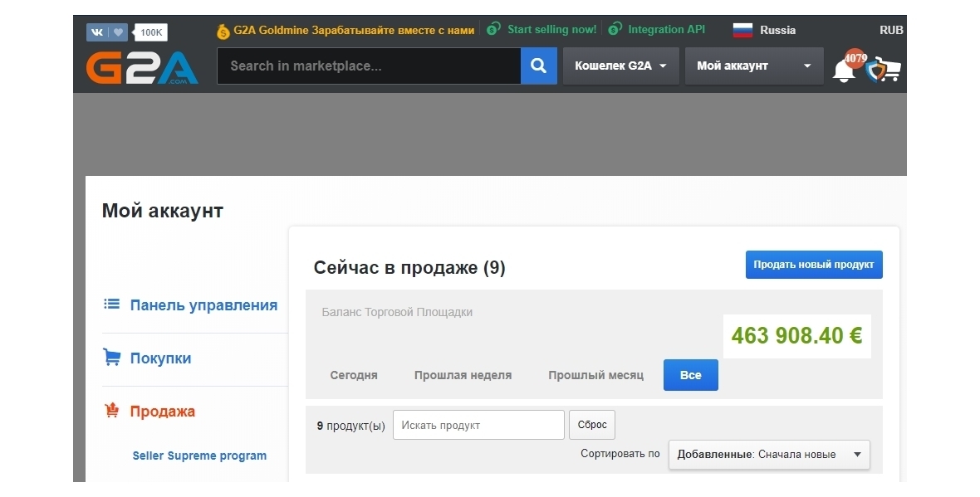Click the 463 908.40 € balance amount

(x=797, y=336)
